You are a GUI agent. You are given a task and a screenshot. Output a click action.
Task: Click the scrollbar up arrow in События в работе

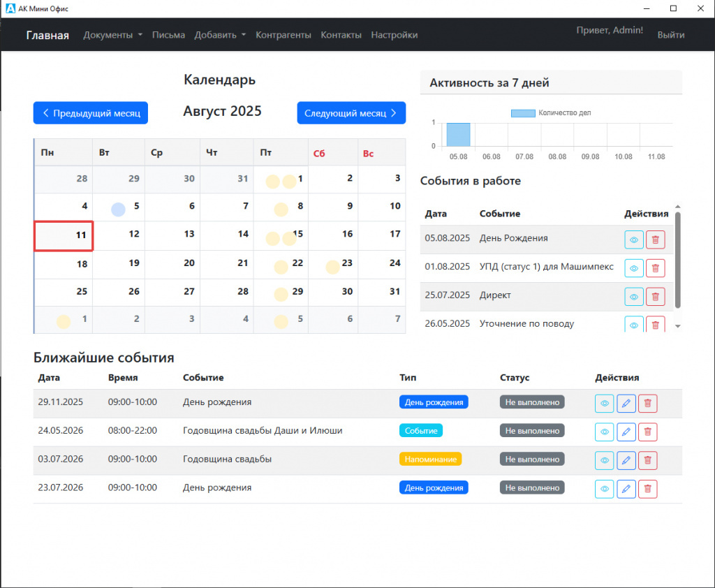coord(677,207)
